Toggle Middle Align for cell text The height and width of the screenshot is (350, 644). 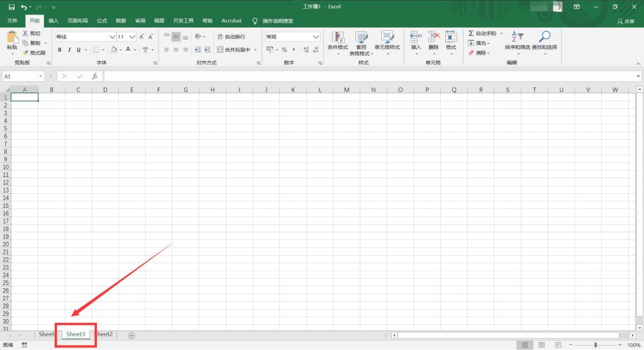(x=176, y=37)
